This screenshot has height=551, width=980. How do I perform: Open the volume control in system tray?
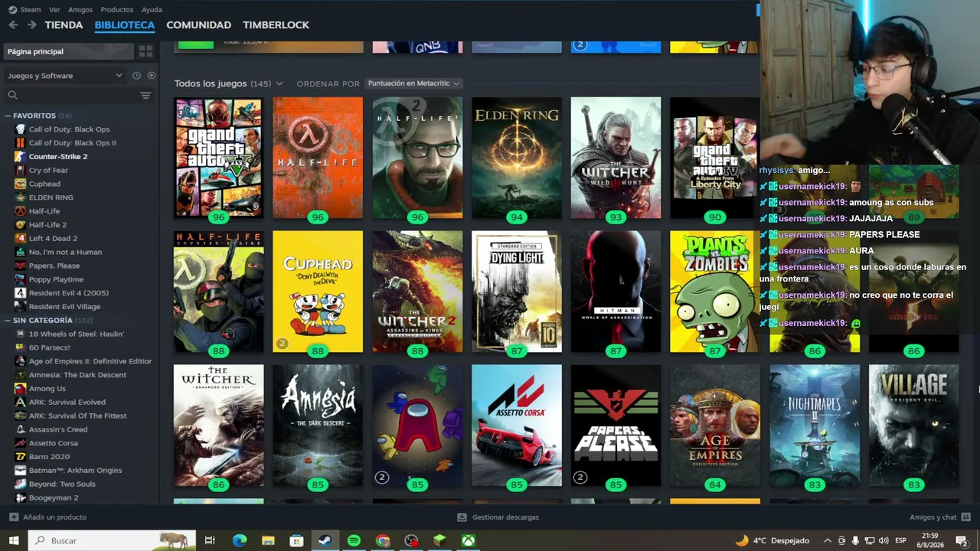point(884,540)
